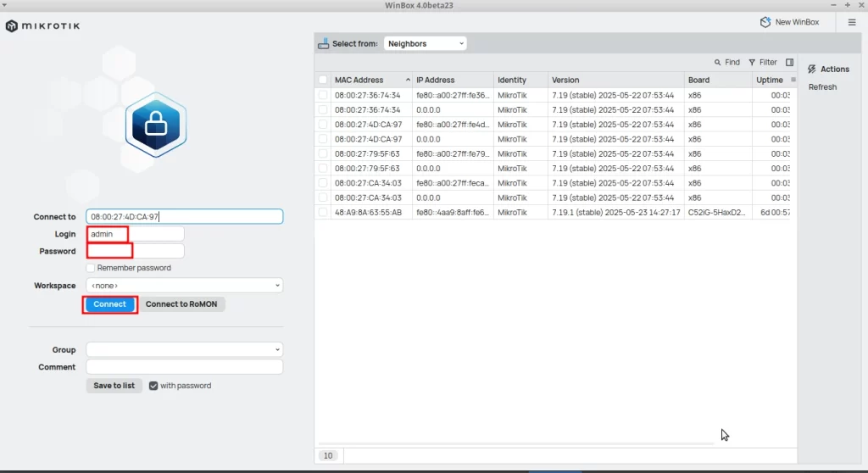This screenshot has height=473, width=868.
Task: Sort by the Uptime column header
Action: tap(771, 80)
